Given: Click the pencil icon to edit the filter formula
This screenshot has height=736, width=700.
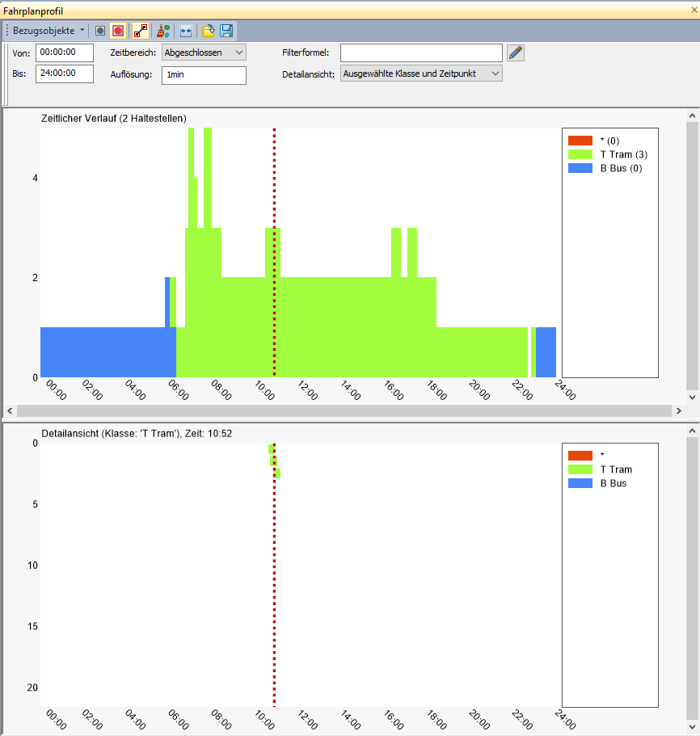Looking at the screenshot, I should [x=515, y=53].
